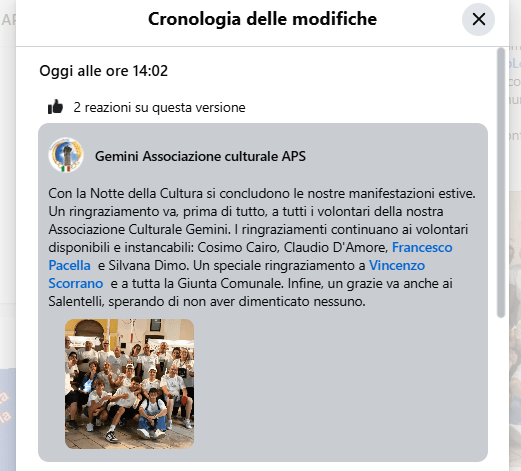Image resolution: width=521 pixels, height=471 pixels.
Task: Follow the blue "Francesco" mention link
Action: tap(422, 247)
